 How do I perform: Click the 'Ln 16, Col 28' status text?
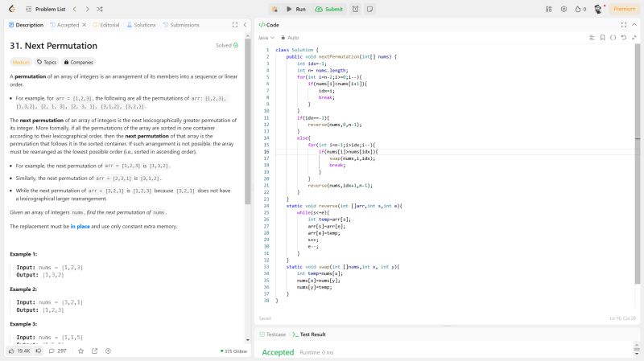(622, 318)
